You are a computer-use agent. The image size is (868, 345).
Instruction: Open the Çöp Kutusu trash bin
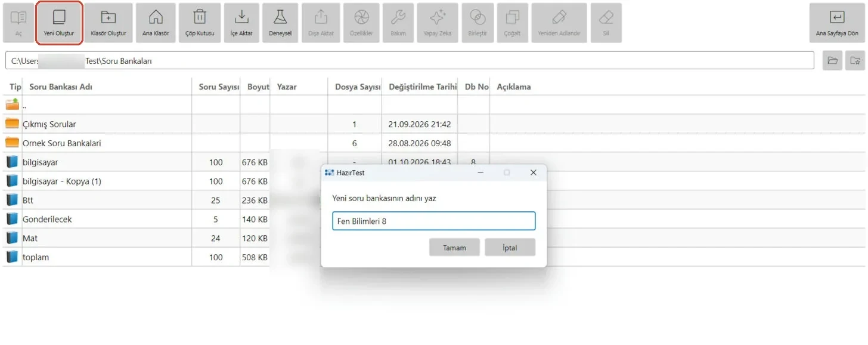tap(200, 23)
